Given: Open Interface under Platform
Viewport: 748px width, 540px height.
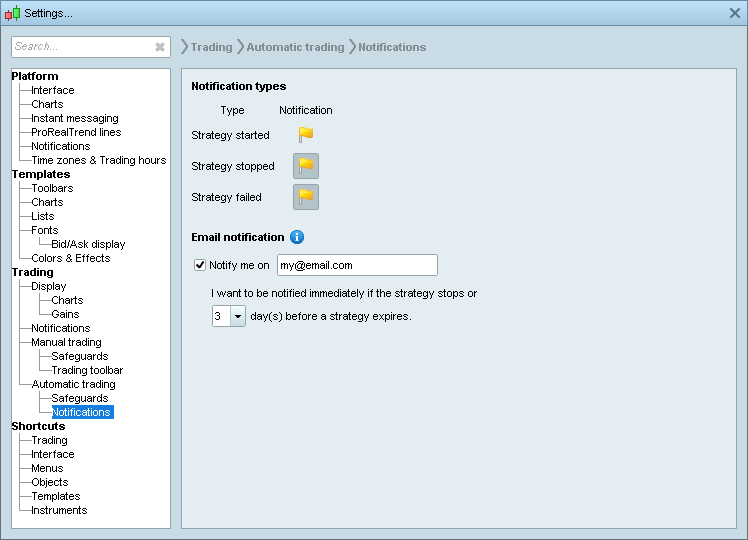Looking at the screenshot, I should (52, 90).
